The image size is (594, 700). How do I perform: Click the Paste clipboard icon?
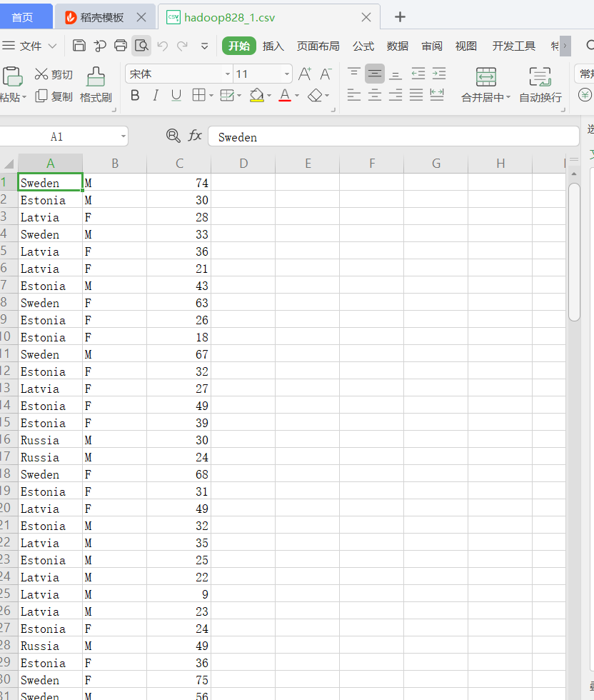[x=13, y=76]
